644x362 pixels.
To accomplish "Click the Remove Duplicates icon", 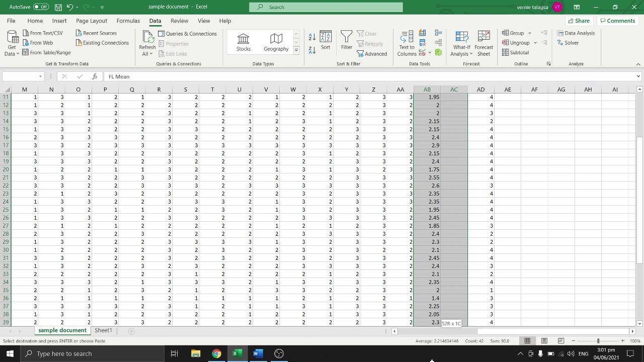I will point(422,43).
